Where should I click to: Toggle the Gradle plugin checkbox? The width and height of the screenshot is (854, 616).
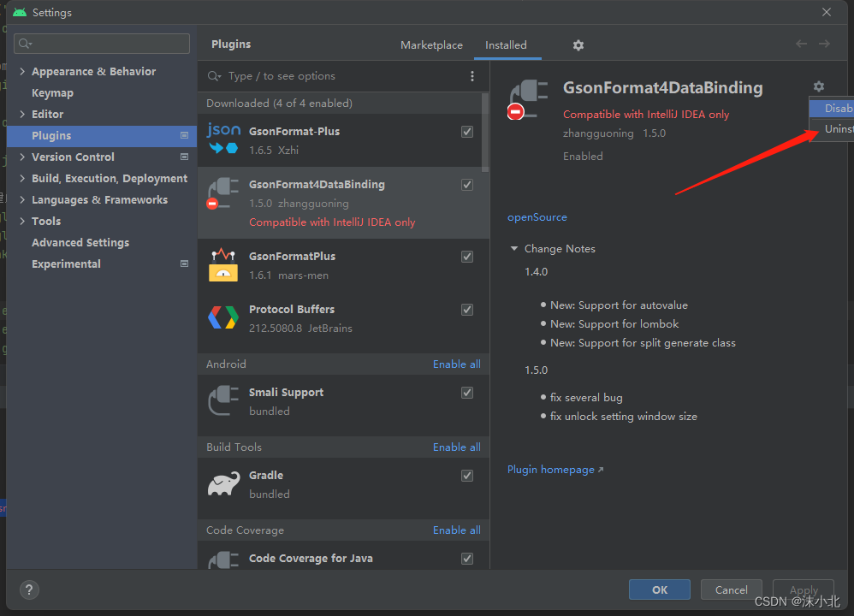click(467, 476)
